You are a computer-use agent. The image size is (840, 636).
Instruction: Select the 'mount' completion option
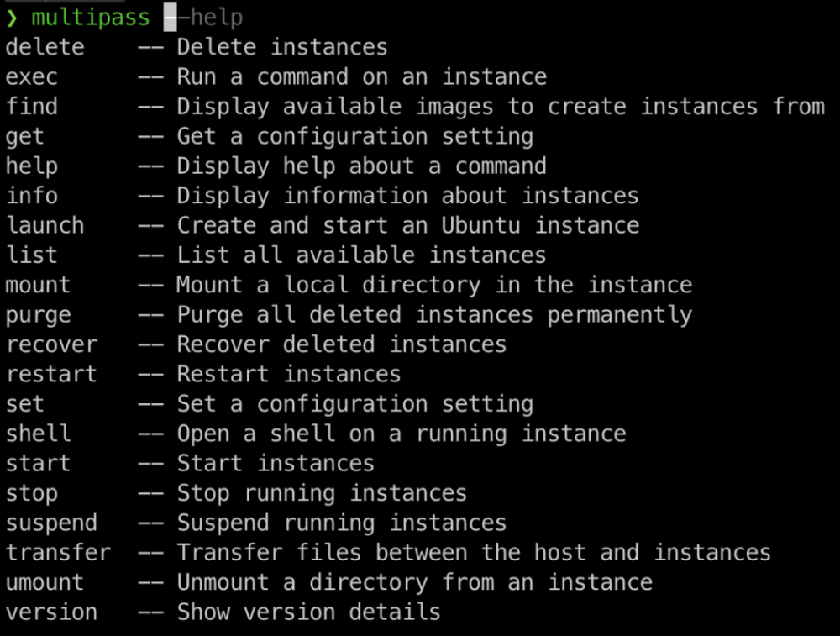38,285
